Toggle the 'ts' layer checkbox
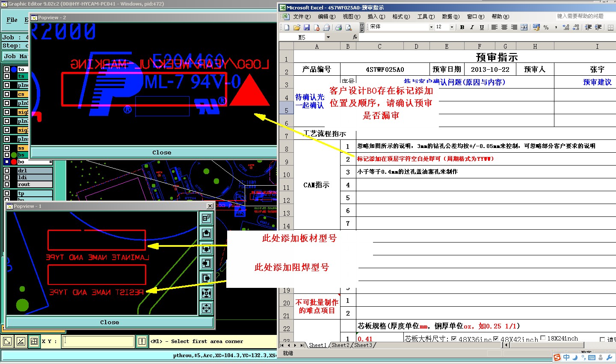 click(x=7, y=76)
